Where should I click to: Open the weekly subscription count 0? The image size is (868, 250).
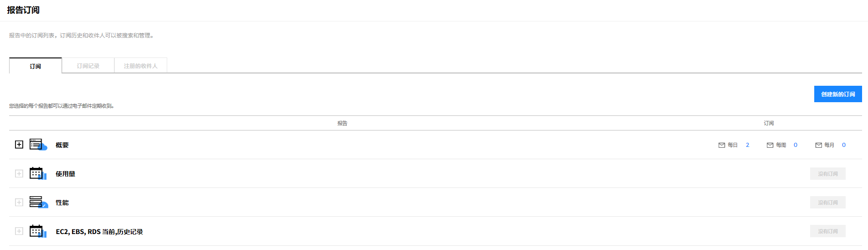coord(796,145)
